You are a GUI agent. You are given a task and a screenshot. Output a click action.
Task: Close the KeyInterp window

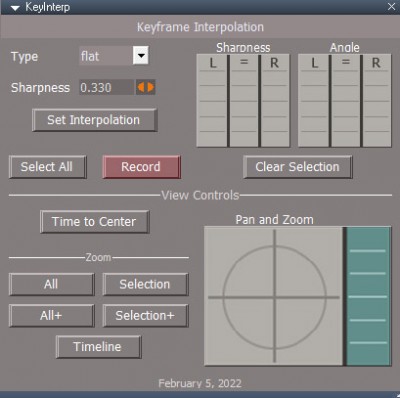point(391,7)
